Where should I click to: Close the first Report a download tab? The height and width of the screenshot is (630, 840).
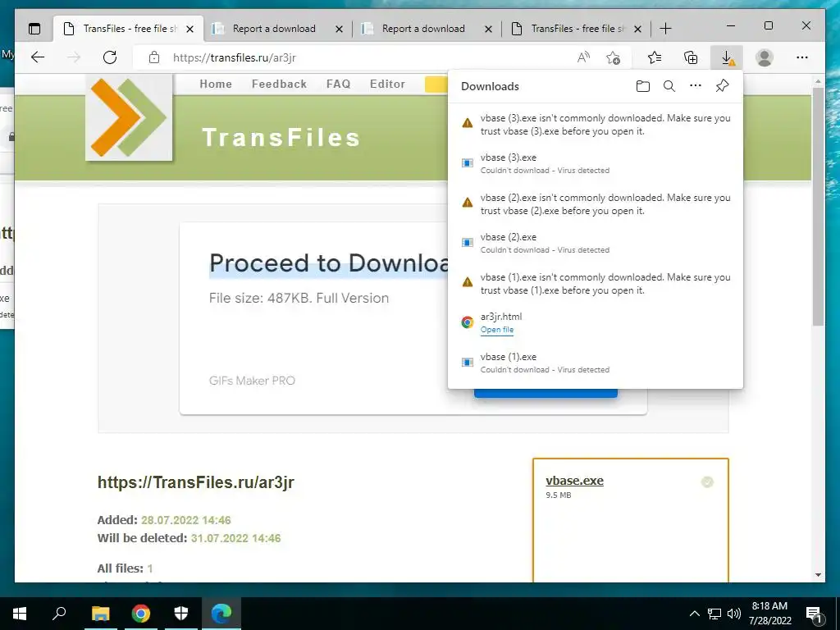339,29
